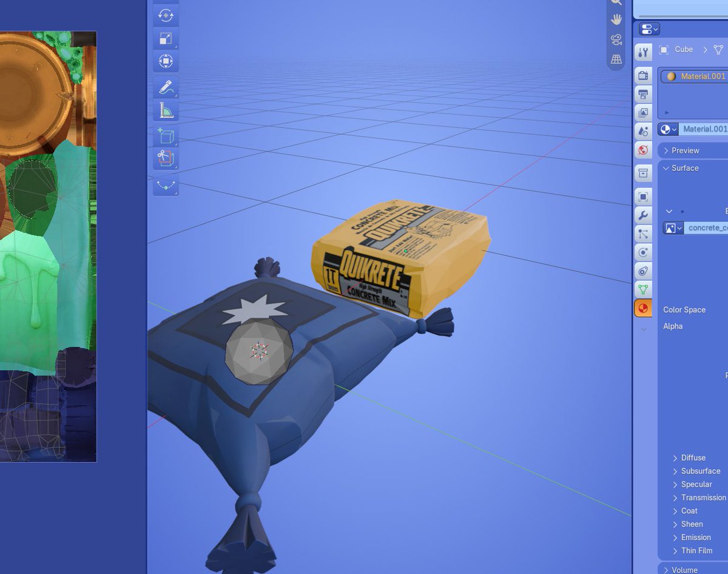This screenshot has width=728, height=574.
Task: Click the pan view hand gizmo
Action: (x=616, y=20)
